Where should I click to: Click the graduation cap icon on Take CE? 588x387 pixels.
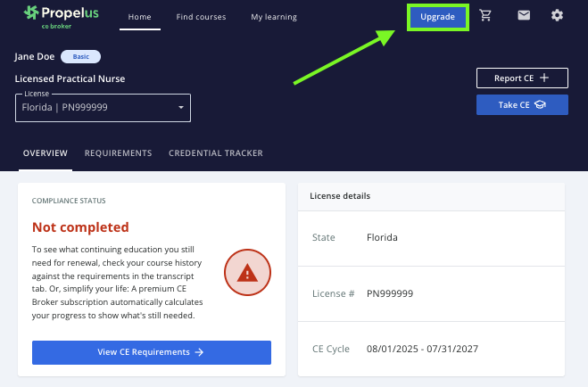click(540, 105)
